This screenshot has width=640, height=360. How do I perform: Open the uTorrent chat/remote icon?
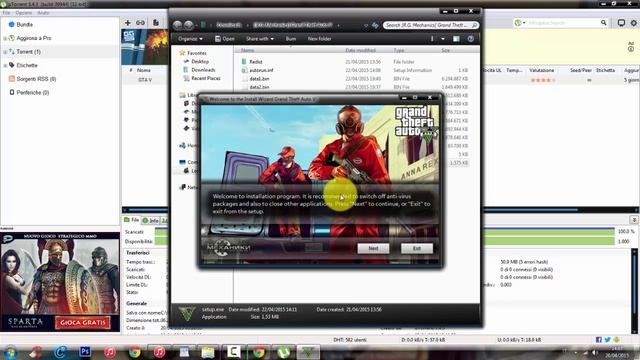click(621, 23)
